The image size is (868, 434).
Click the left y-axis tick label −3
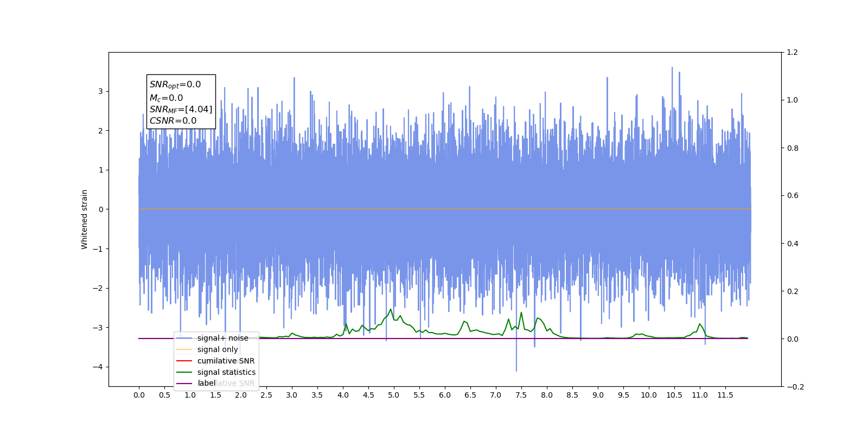[x=98, y=328]
